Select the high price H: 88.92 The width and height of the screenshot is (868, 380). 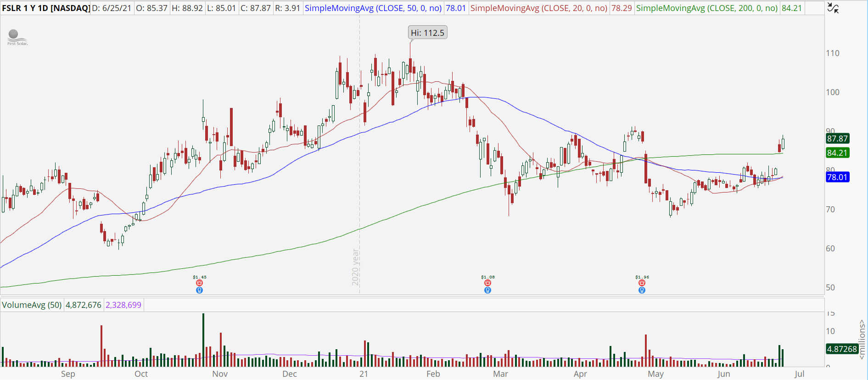click(187, 8)
